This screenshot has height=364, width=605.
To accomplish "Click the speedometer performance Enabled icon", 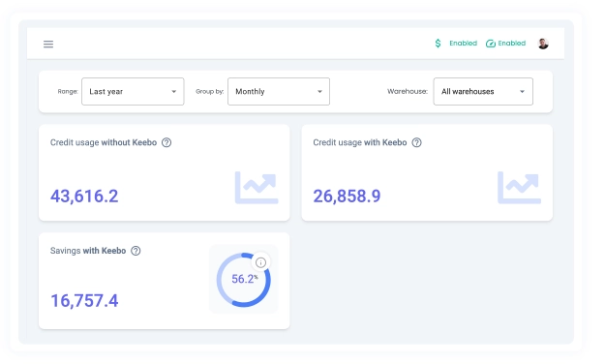I will click(x=491, y=44).
